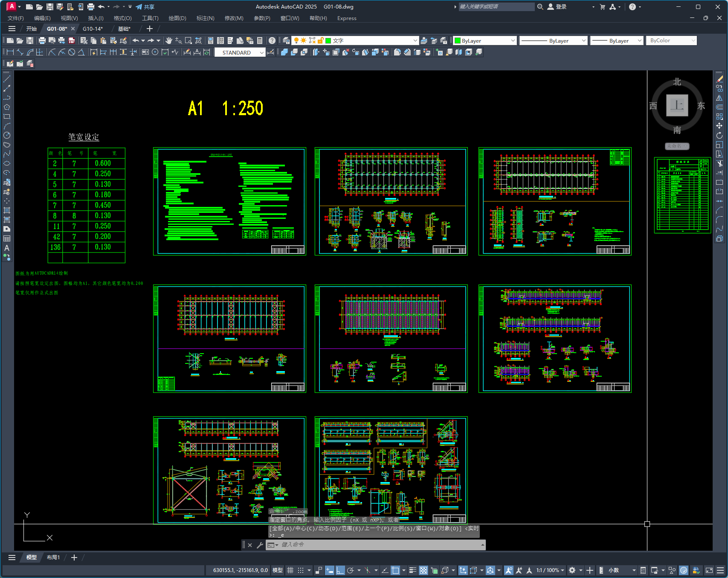Open Layer Properties Manager icon
Image resolution: width=728 pixels, height=578 pixels.
click(x=286, y=41)
